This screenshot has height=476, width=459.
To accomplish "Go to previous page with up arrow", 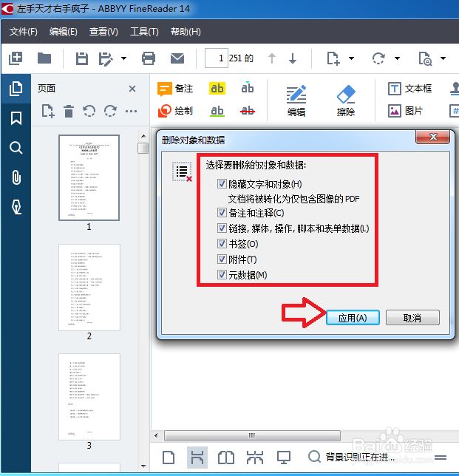I will (x=272, y=58).
